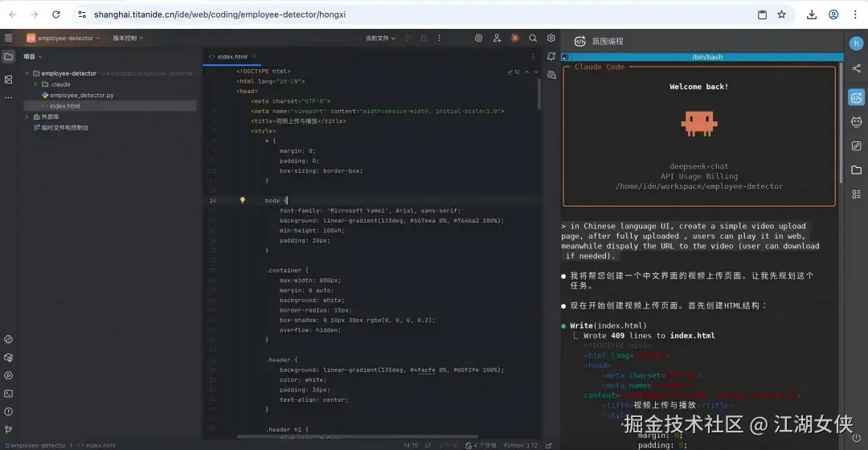
Task: Click the power icon in right sidebar
Action: tap(857, 438)
